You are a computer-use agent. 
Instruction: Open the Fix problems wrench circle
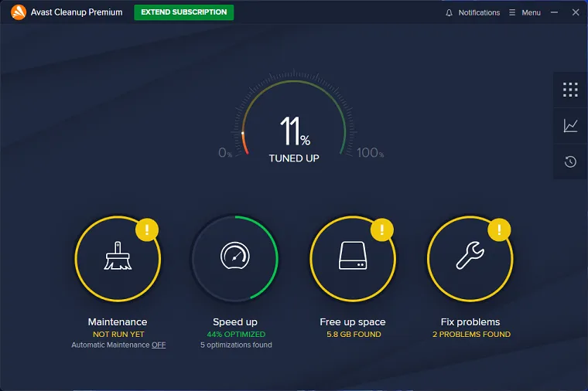click(x=470, y=258)
